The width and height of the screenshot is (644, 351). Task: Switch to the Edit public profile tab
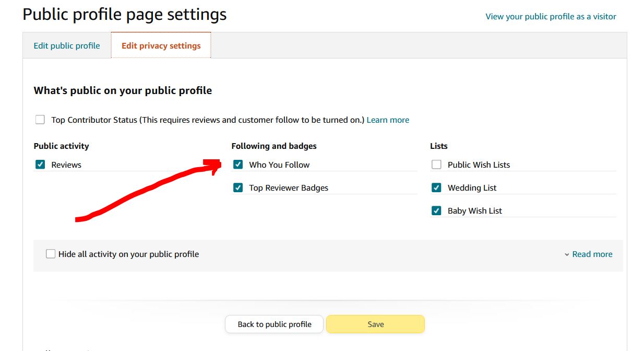pos(66,45)
